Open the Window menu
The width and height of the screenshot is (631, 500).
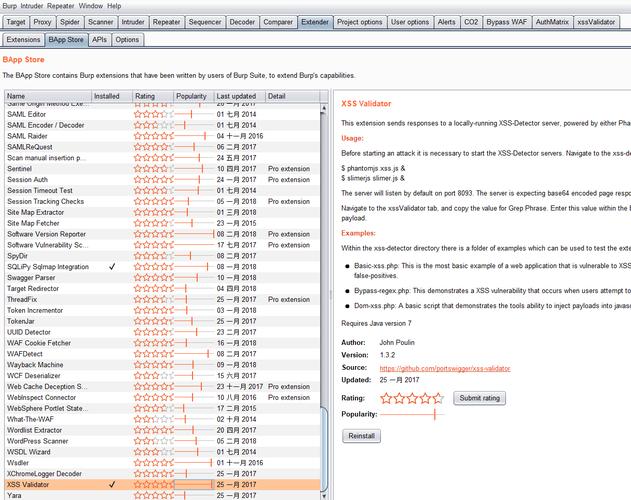pos(91,6)
